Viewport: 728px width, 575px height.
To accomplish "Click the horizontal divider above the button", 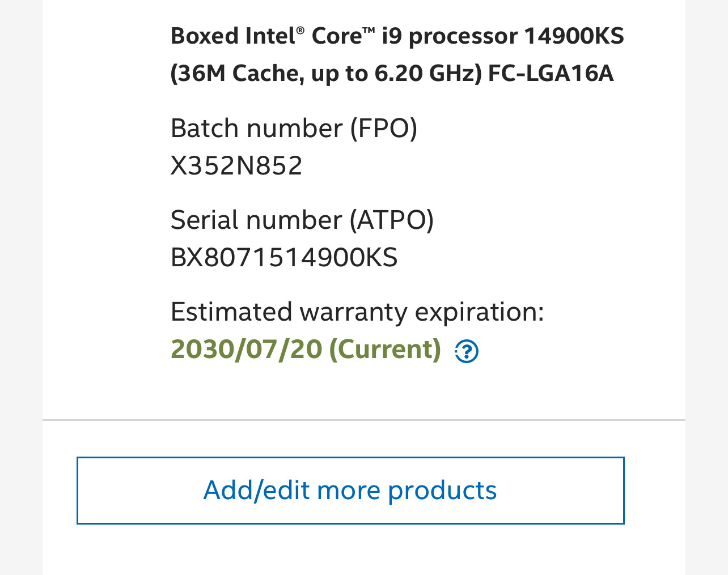I will [x=364, y=420].
